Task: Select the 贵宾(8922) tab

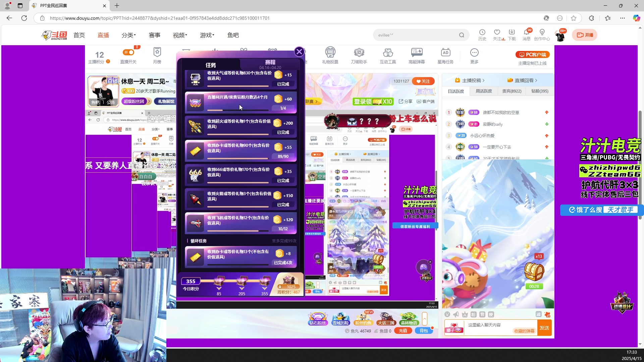Action: click(512, 91)
